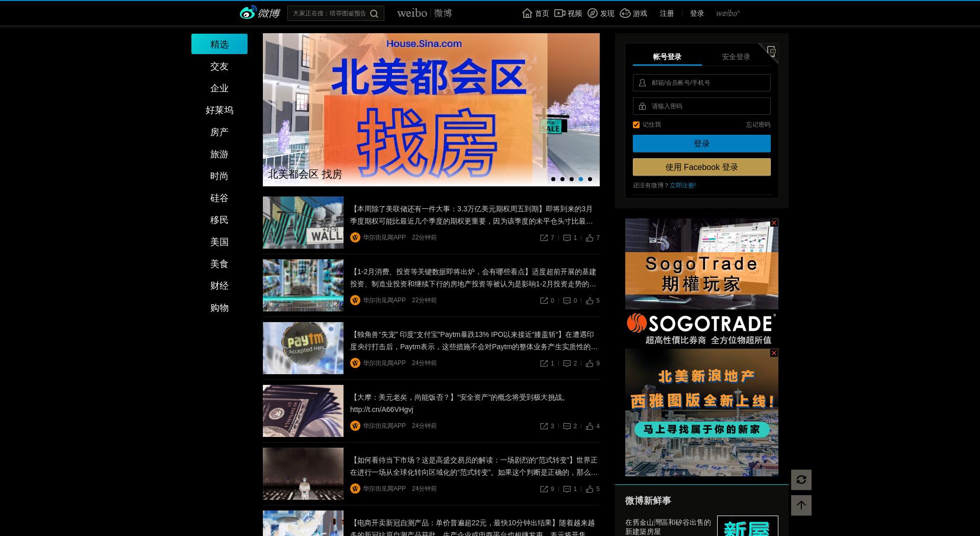Viewport: 980px width, 536px height.
Task: Open http://t.cn/A66VHgvj link
Action: (382, 409)
